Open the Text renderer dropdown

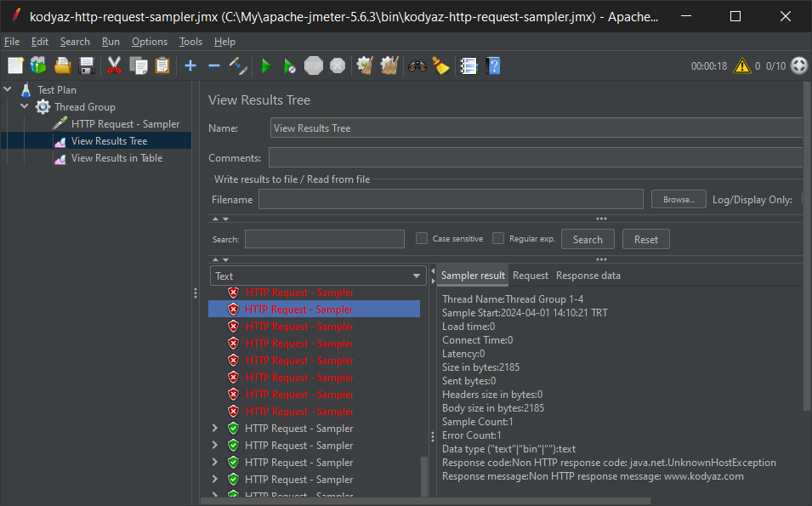pos(318,276)
